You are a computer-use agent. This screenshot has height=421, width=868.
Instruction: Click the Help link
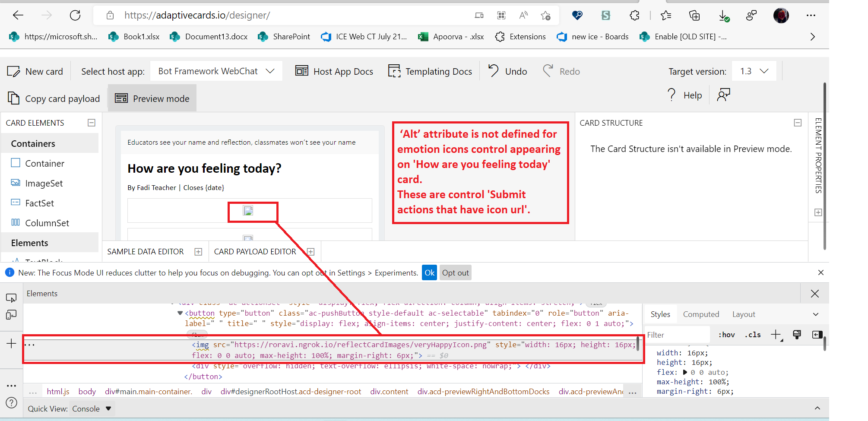tap(692, 95)
